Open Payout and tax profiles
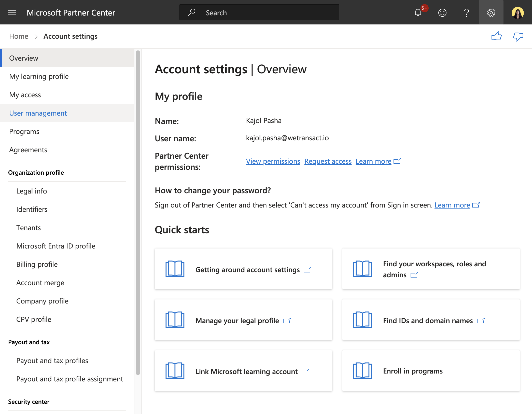The height and width of the screenshot is (414, 532). pyautogui.click(x=67, y=361)
